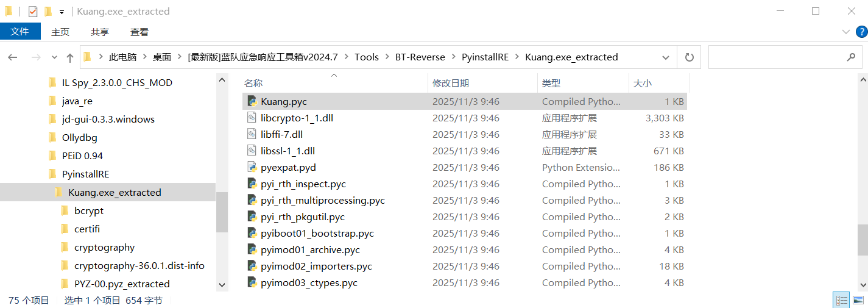
Task: Click navigation pane scroll up arrow
Action: click(222, 79)
